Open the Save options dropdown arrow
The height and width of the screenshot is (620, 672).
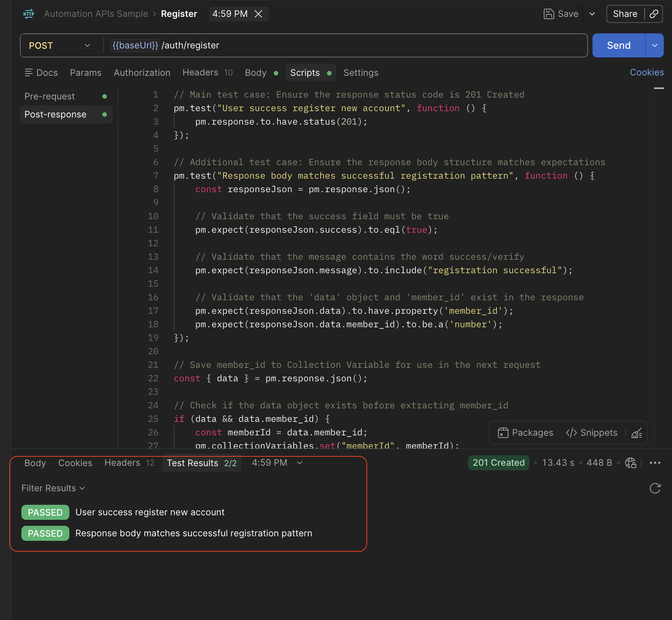click(592, 14)
